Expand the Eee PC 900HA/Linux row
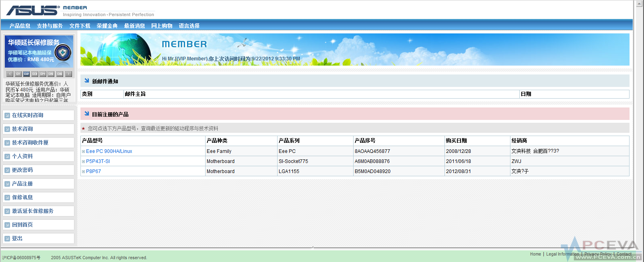This screenshot has width=644, height=262. [84, 152]
